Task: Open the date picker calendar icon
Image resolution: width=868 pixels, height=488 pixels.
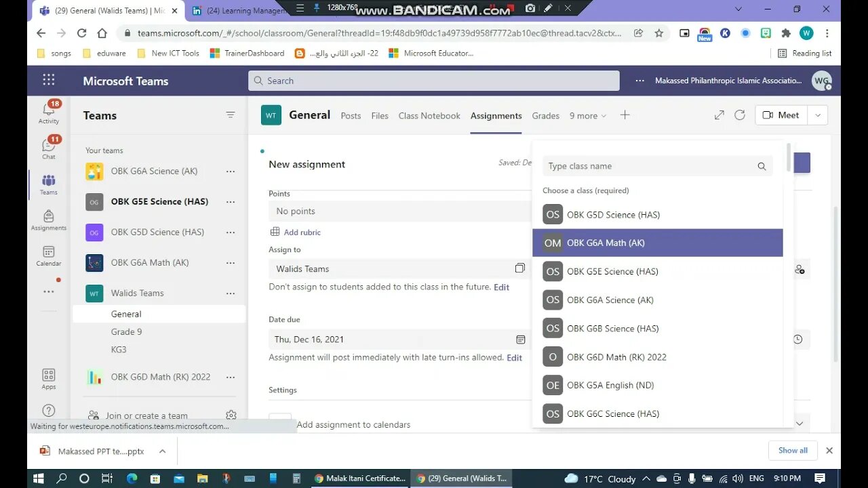Action: click(521, 340)
